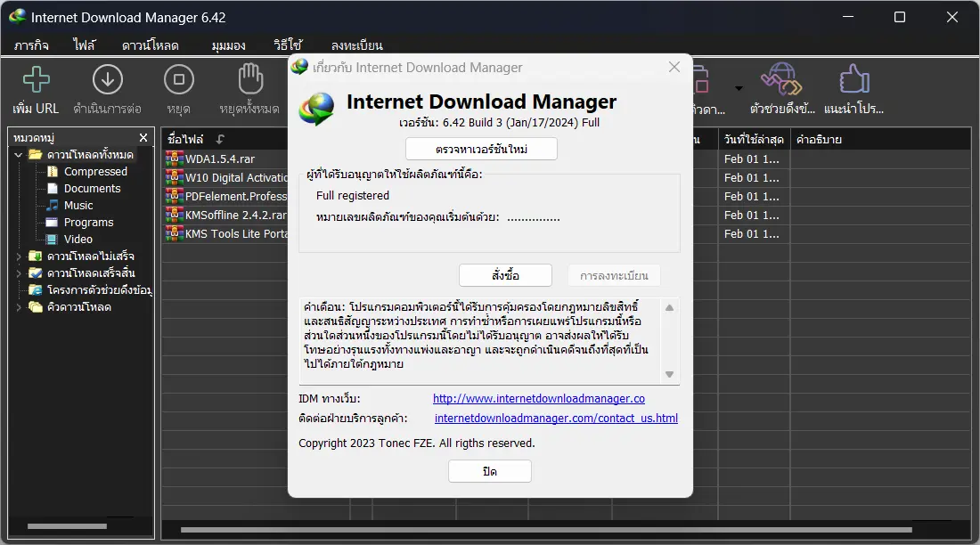
Task: Click the categories panel horizontal scrollbar
Action: click(x=67, y=526)
